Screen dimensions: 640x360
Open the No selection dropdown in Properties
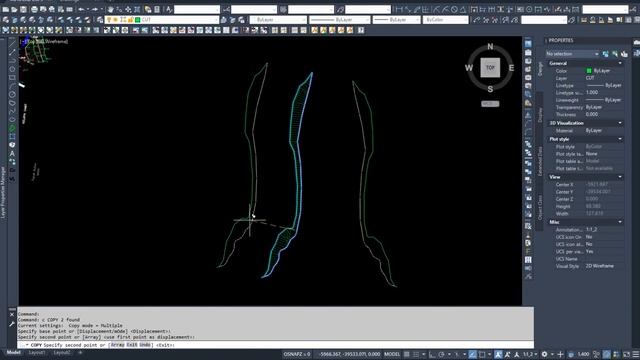pos(572,54)
